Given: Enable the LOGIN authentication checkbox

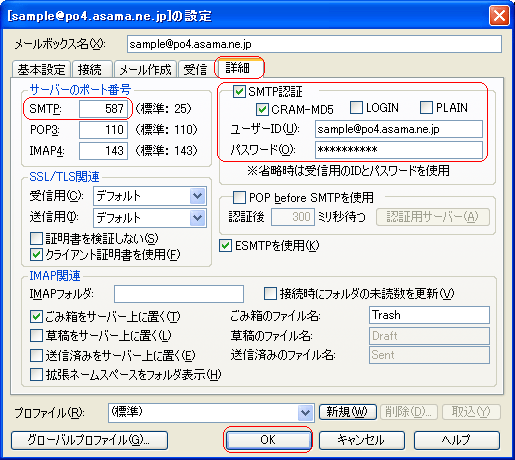Looking at the screenshot, I should pyautogui.click(x=356, y=107).
